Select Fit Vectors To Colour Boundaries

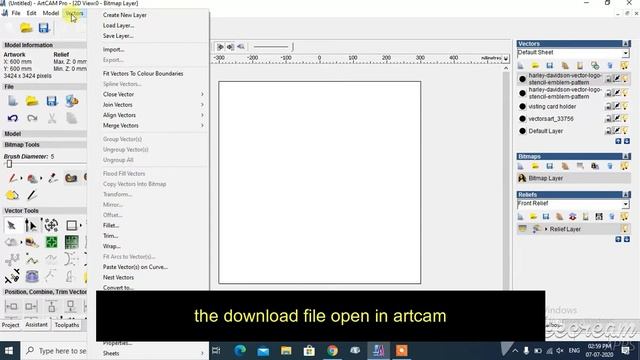click(x=143, y=73)
